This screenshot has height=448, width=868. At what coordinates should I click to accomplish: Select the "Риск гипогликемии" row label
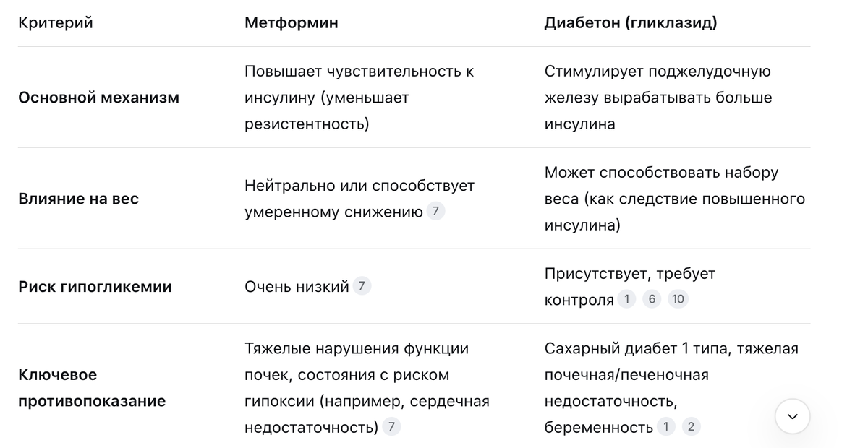pos(95,287)
